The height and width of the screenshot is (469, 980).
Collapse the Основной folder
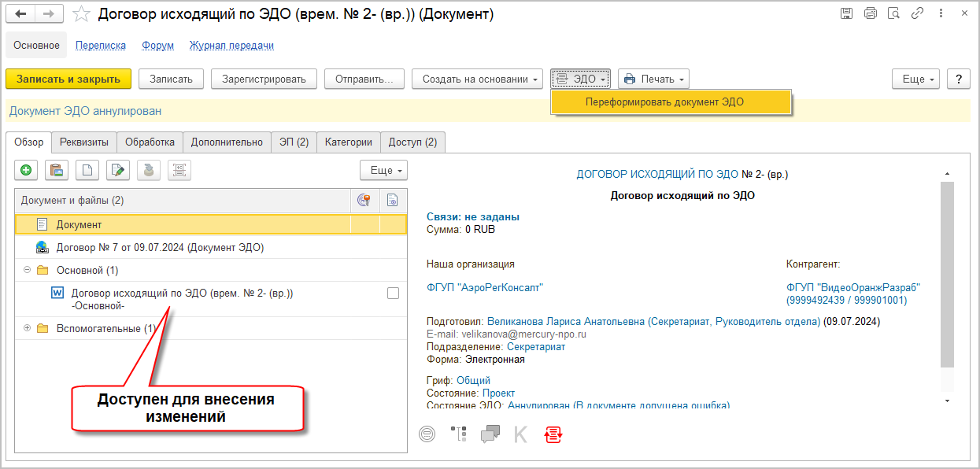[27, 270]
